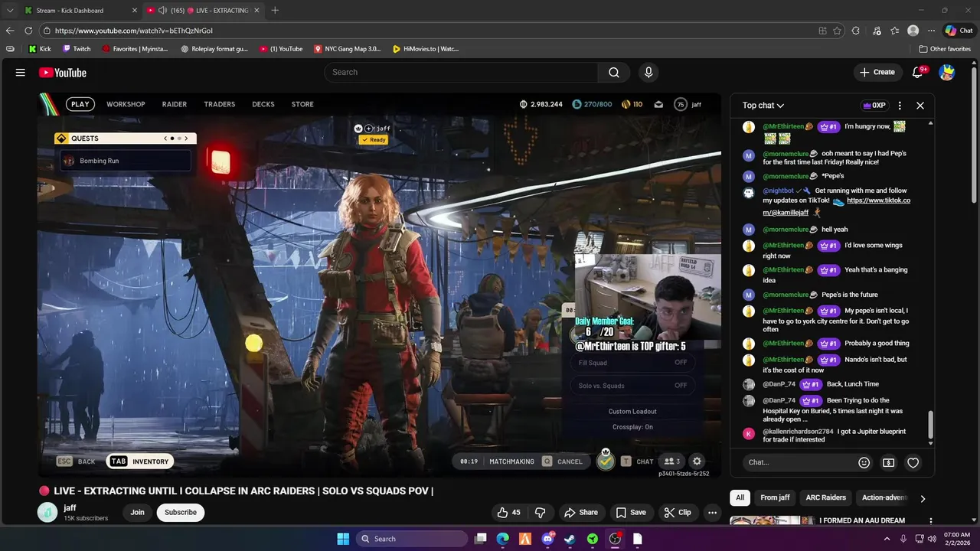This screenshot has width=980, height=551.
Task: Expand hidden system tray icons
Action: pos(887,539)
